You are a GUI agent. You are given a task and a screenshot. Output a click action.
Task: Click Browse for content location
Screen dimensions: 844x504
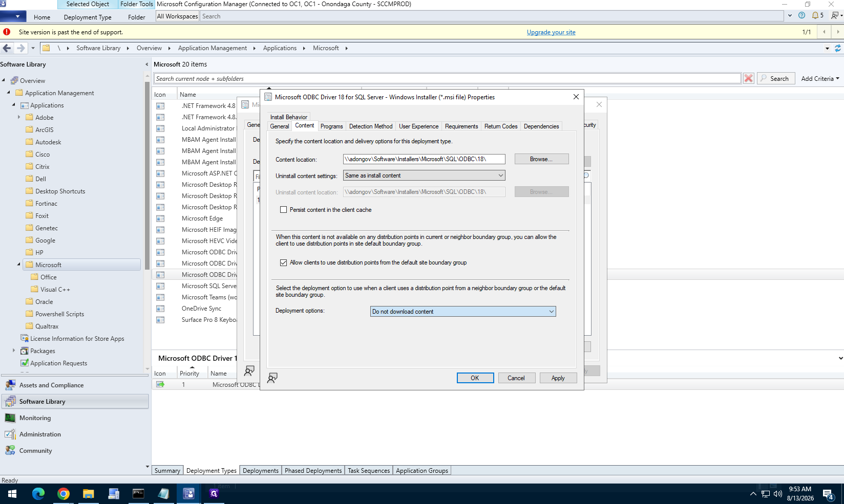tap(541, 159)
